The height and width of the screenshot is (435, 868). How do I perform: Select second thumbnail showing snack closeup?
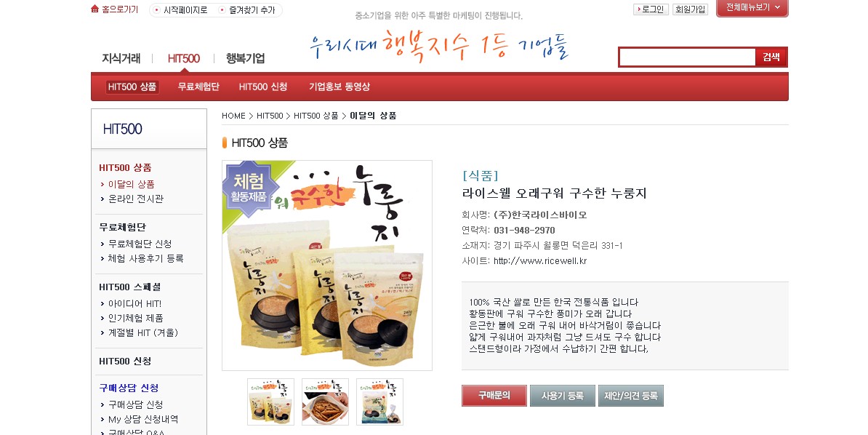click(325, 402)
